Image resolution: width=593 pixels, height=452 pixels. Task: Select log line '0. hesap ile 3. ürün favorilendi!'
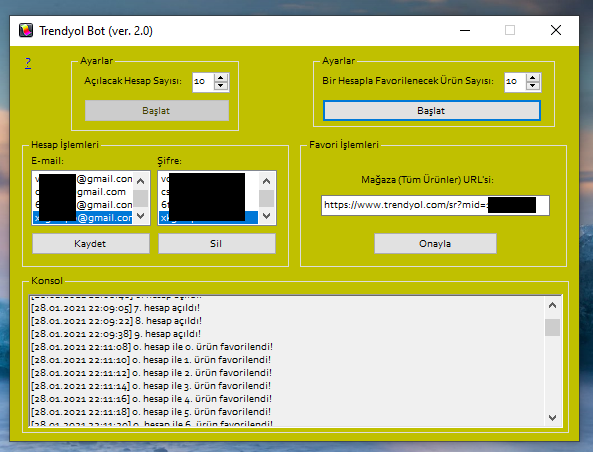[x=151, y=386]
